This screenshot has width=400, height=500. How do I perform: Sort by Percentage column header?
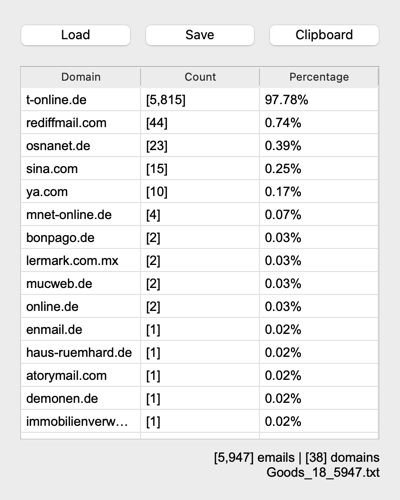tap(319, 77)
